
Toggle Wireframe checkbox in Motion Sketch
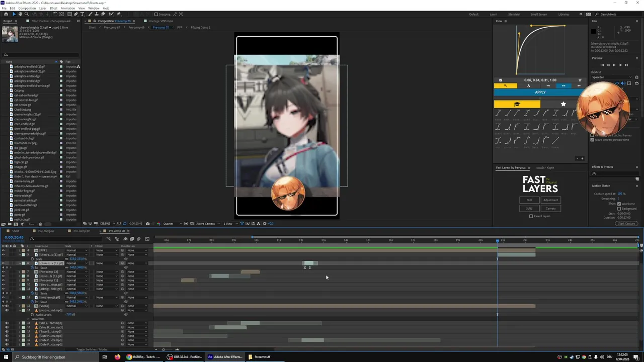click(619, 204)
